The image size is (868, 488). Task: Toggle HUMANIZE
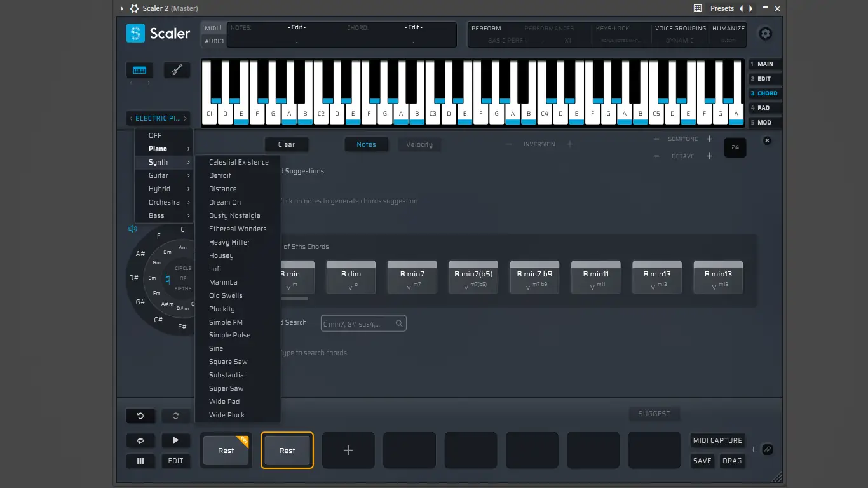point(728,29)
